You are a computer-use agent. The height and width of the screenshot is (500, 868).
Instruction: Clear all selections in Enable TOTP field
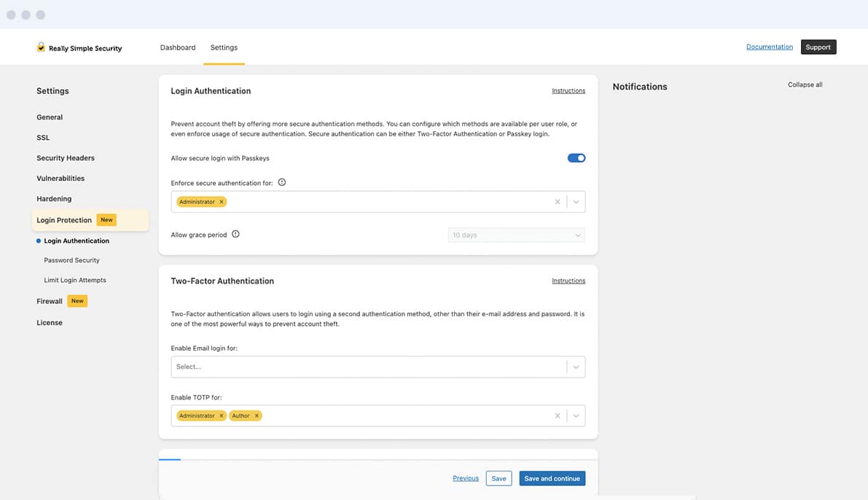[558, 415]
